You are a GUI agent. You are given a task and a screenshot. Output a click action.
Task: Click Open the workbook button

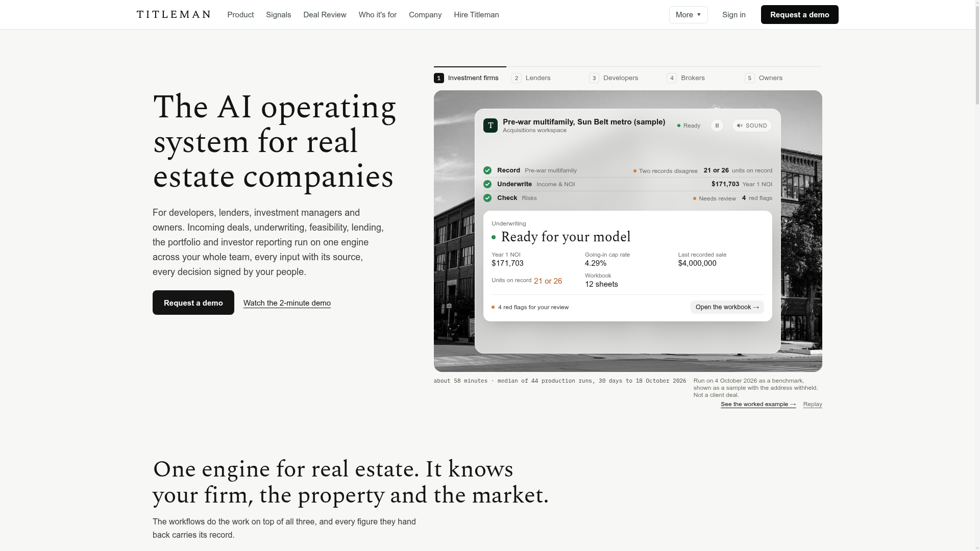(x=727, y=307)
